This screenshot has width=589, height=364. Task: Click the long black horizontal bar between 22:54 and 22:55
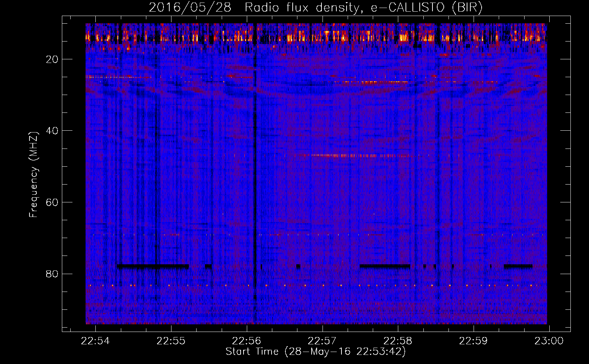pos(153,266)
